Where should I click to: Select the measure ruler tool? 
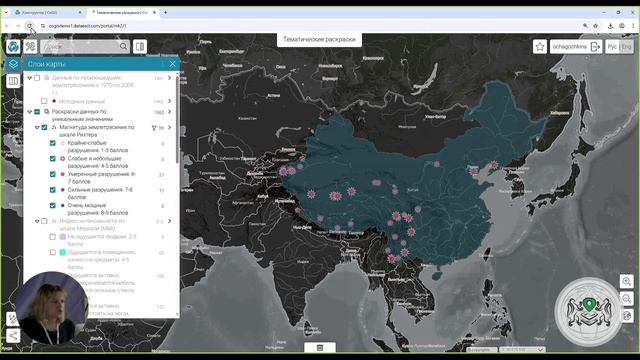pos(12,318)
